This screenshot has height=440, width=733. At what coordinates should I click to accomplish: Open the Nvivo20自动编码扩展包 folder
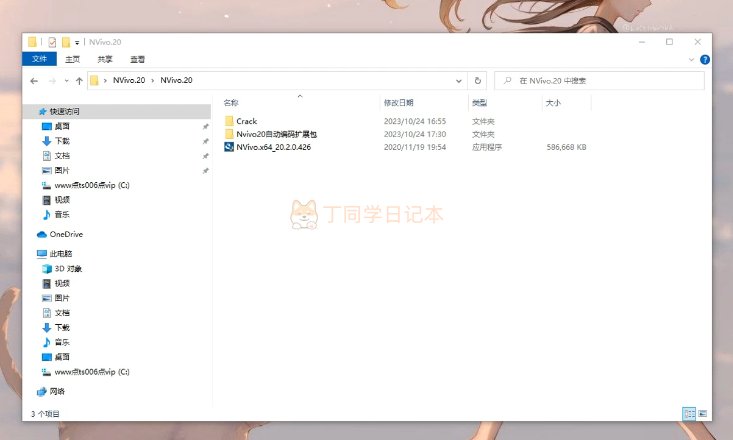click(x=276, y=134)
